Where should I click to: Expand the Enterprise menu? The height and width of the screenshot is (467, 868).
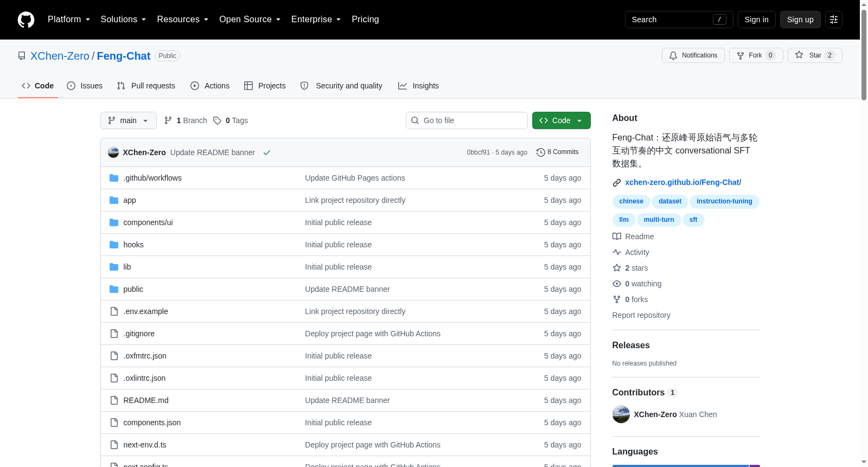click(x=316, y=20)
